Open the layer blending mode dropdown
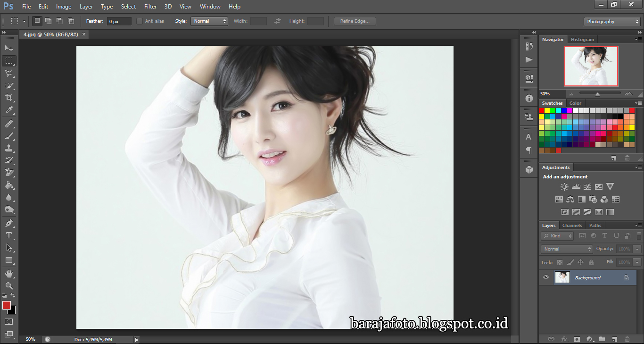This screenshot has width=644, height=344. tap(566, 249)
